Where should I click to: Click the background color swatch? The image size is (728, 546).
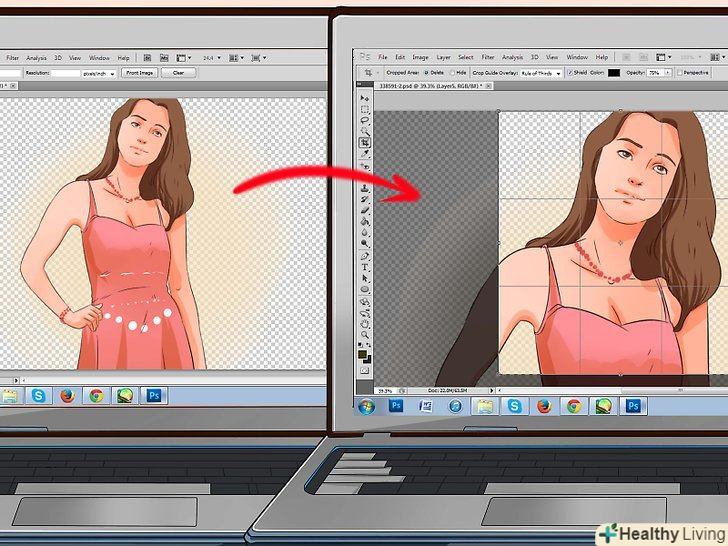pyautogui.click(x=367, y=359)
